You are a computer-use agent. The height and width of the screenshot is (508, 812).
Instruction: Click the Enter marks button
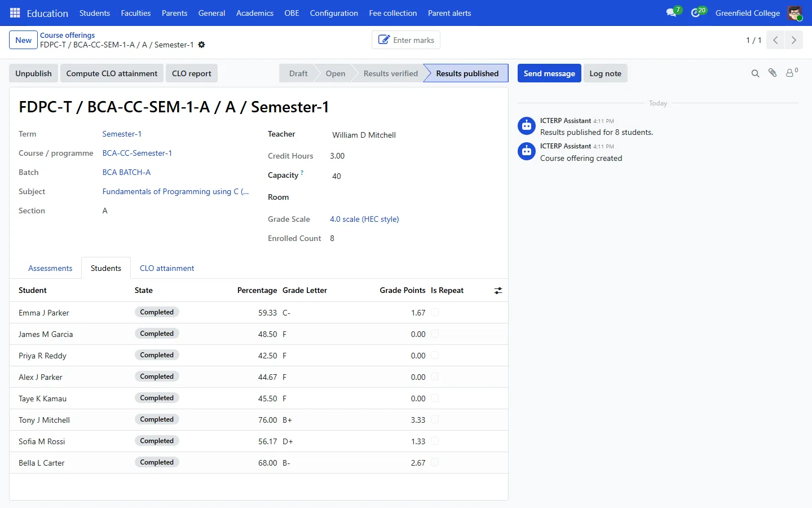pos(406,40)
